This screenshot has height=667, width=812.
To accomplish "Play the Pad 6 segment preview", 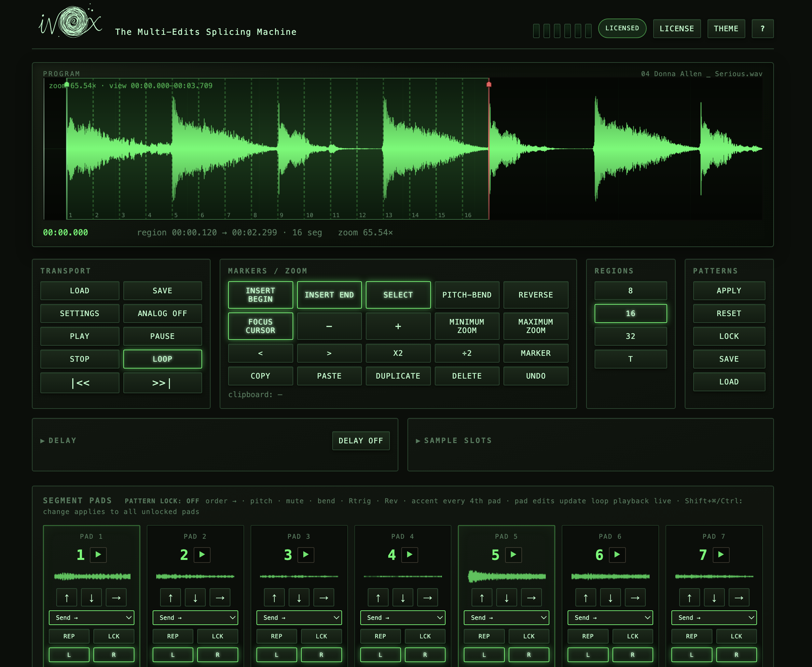I will click(x=617, y=555).
